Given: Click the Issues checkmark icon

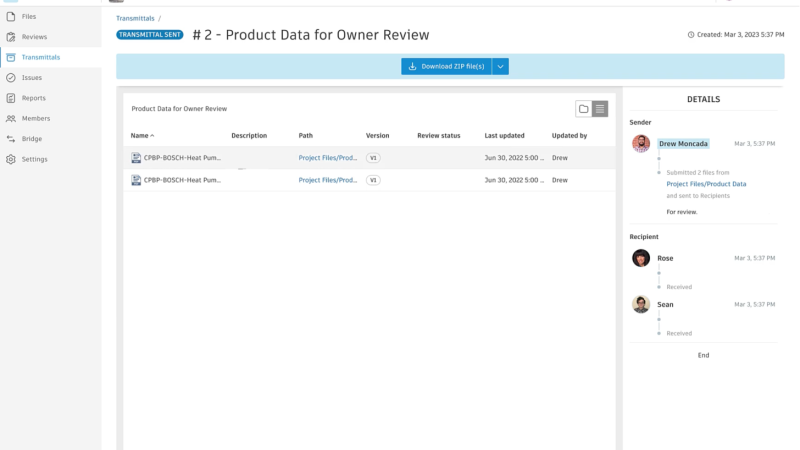Looking at the screenshot, I should coord(10,77).
